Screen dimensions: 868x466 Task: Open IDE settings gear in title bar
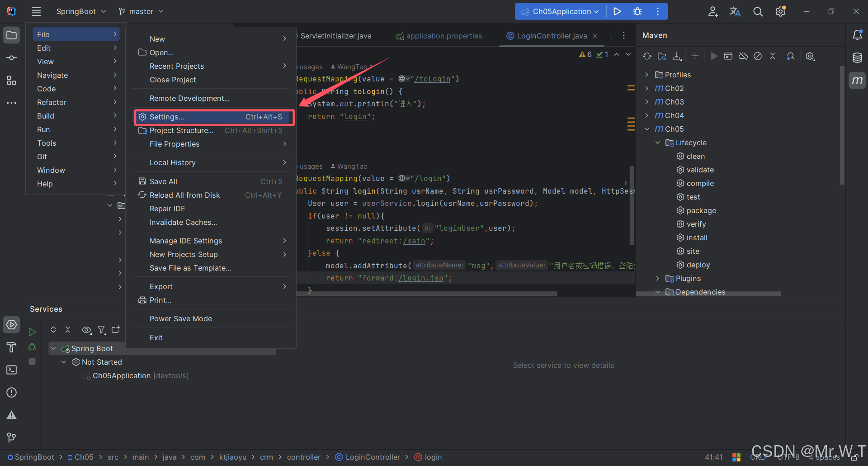coord(781,11)
